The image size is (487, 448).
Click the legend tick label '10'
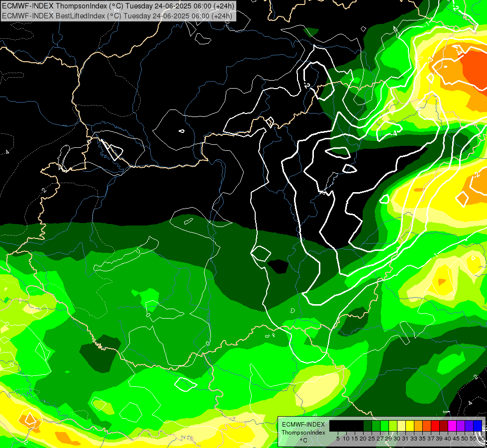click(346, 439)
